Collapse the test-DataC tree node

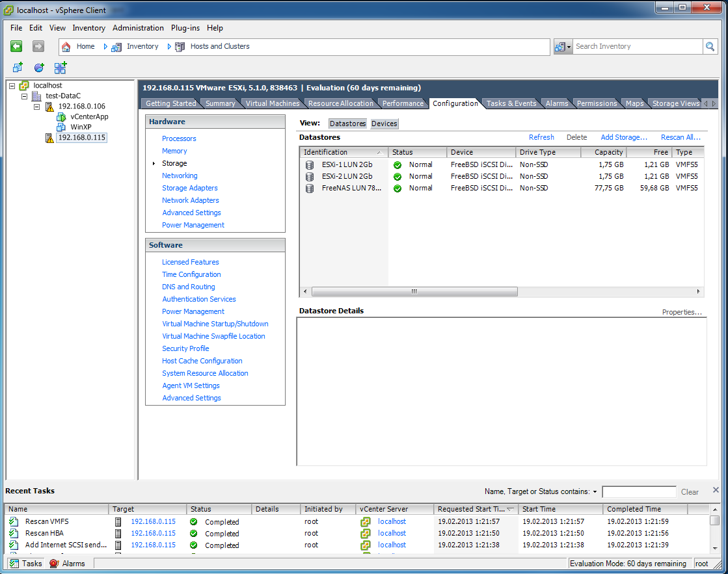click(x=24, y=96)
